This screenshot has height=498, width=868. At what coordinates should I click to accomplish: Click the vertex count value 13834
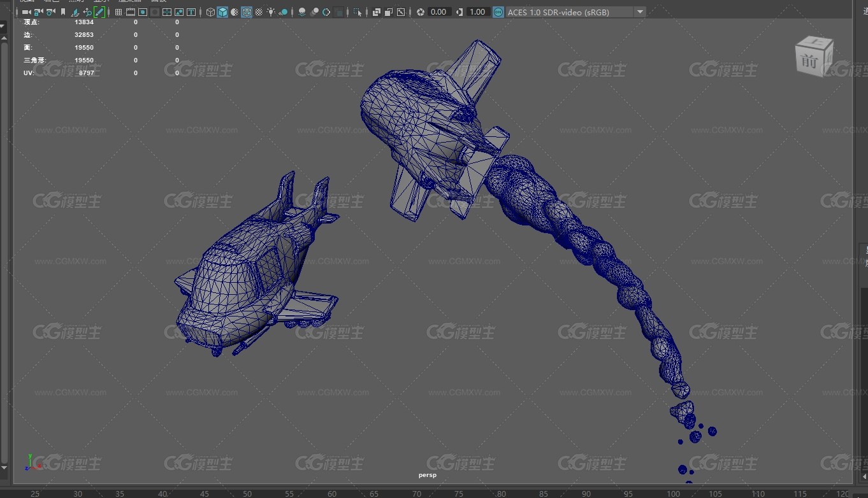coord(84,22)
